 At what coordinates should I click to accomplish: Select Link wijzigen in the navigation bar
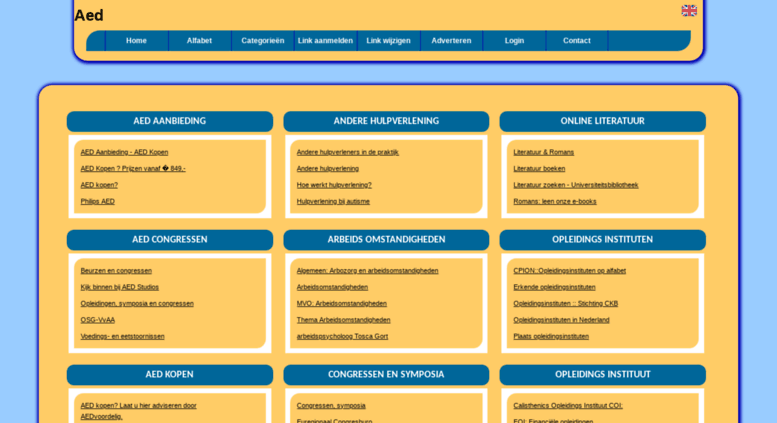[388, 41]
